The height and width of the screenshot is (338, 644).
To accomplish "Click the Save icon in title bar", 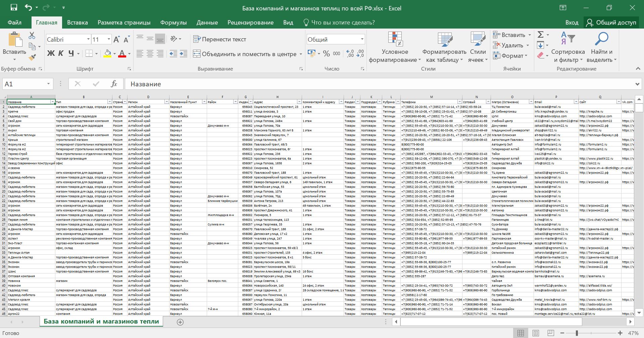I will pos(14,7).
